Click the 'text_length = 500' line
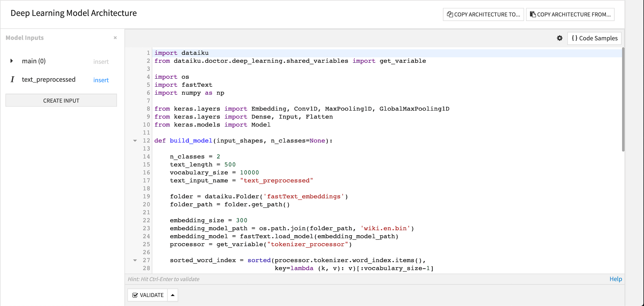The image size is (644, 306). [x=203, y=164]
